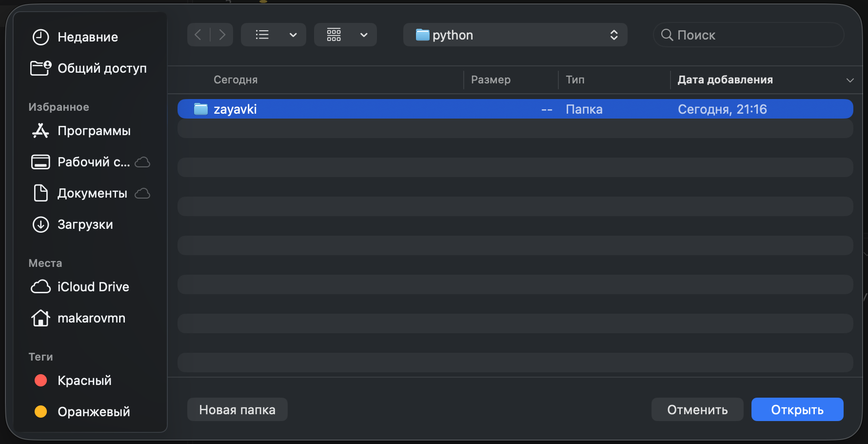Click the grouping grid icon
Viewport: 868px width, 444px height.
(334, 35)
